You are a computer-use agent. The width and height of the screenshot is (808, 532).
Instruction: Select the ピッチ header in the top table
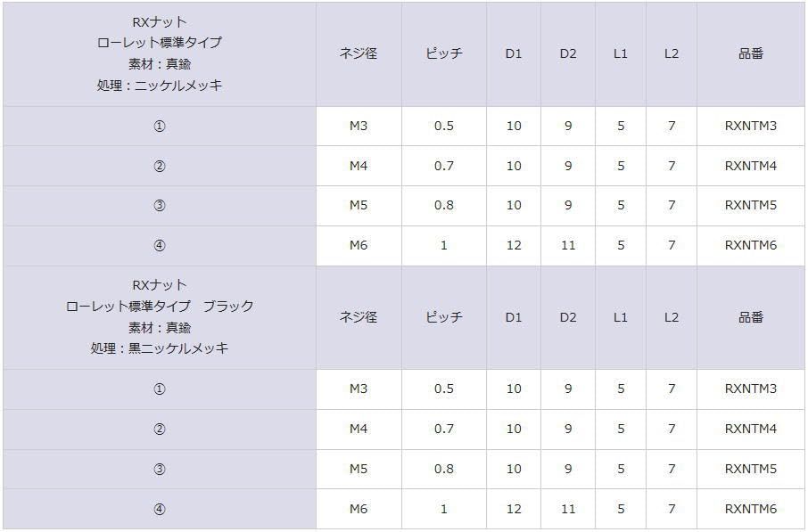(x=443, y=53)
